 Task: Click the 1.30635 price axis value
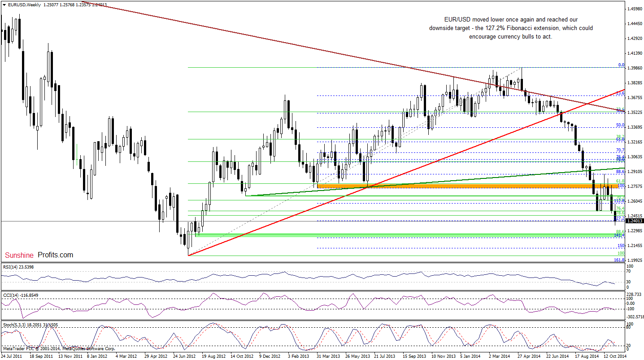coord(635,156)
